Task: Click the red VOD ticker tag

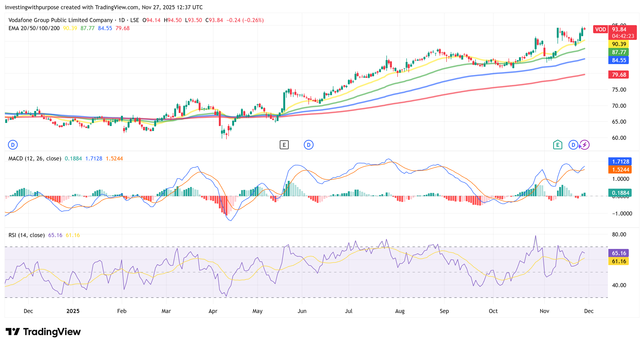Action: click(x=600, y=29)
